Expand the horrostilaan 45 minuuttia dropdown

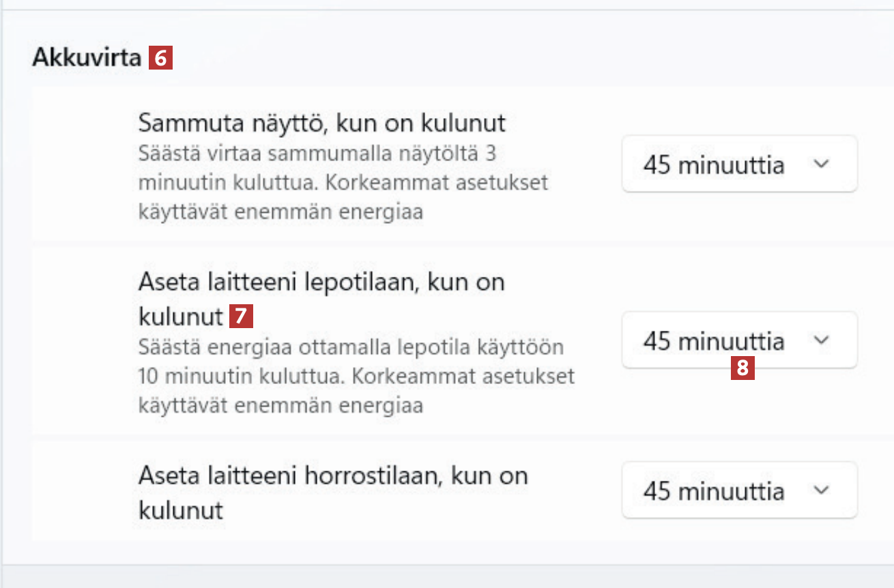click(738, 490)
